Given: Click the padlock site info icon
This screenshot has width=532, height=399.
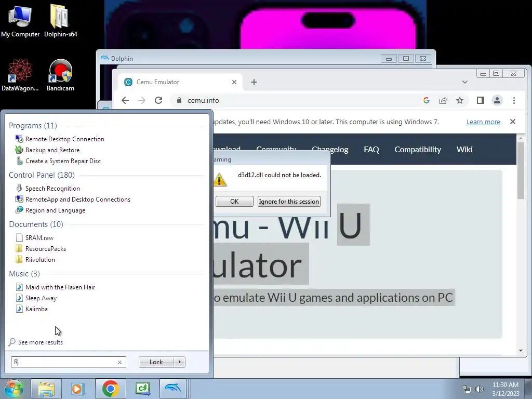Looking at the screenshot, I should 179,100.
